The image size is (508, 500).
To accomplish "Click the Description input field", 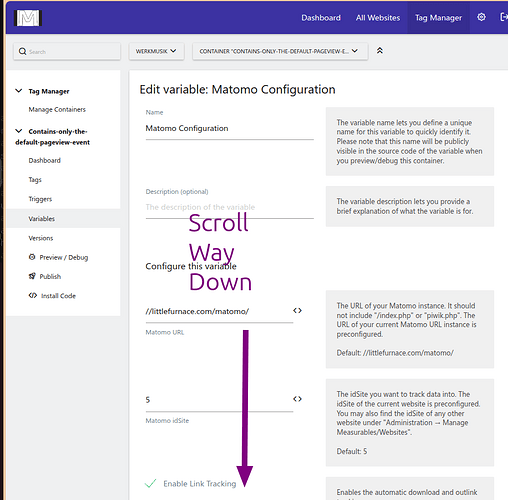I will coord(230,207).
